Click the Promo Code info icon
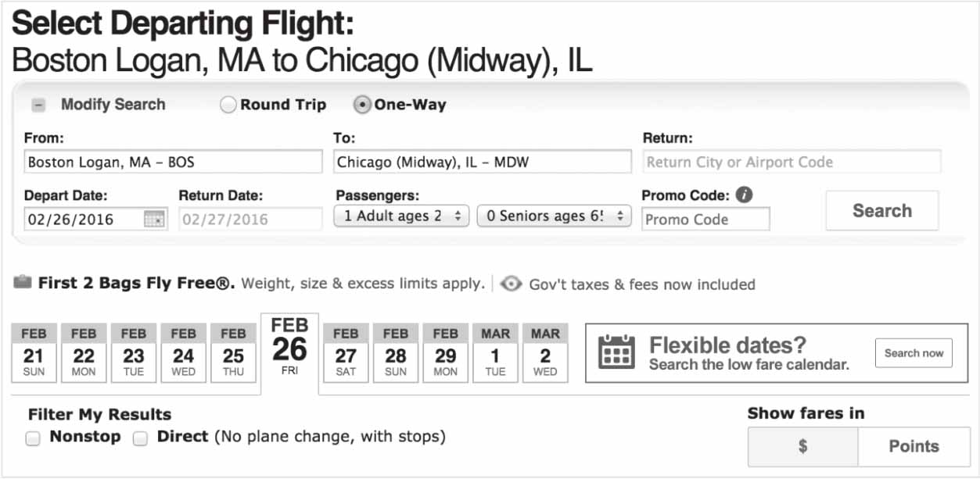The image size is (980, 479). pos(744,195)
